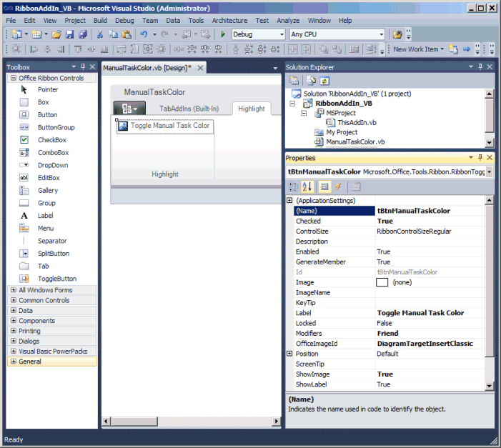Toggle auto-hide pin on Solution Explorer

480,66
